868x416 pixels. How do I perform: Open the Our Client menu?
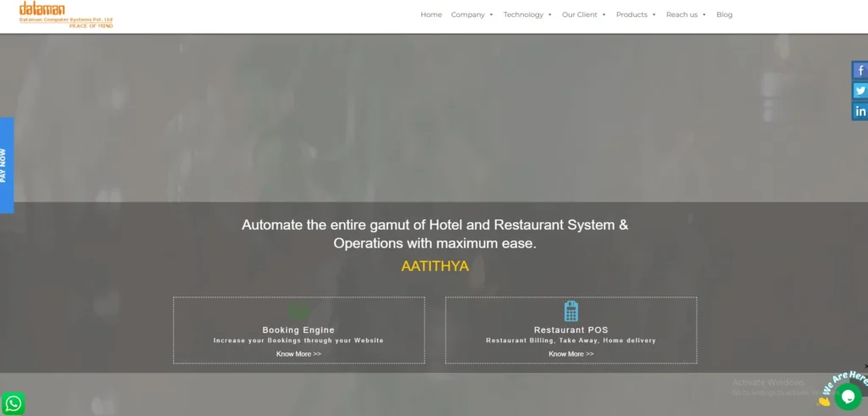tap(580, 15)
